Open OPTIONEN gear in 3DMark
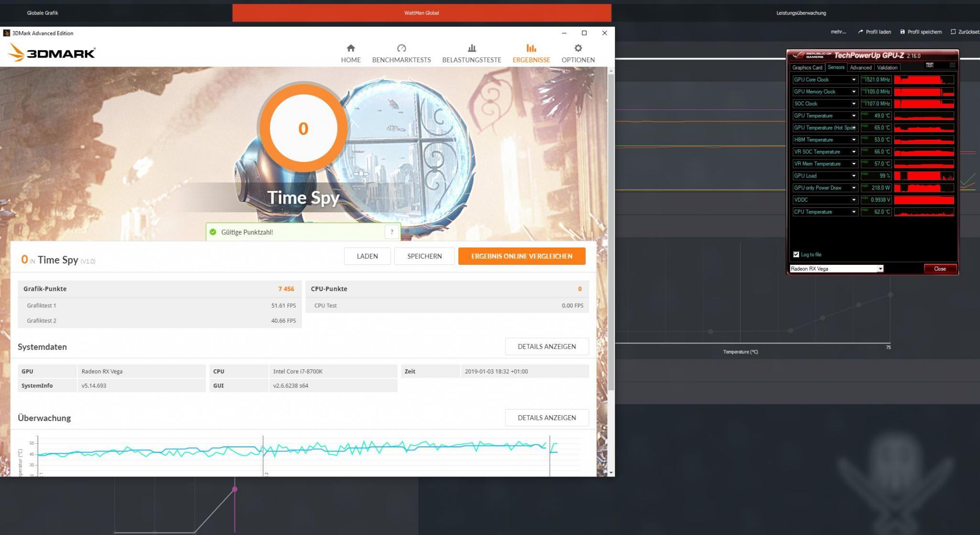The image size is (980, 535). click(578, 54)
